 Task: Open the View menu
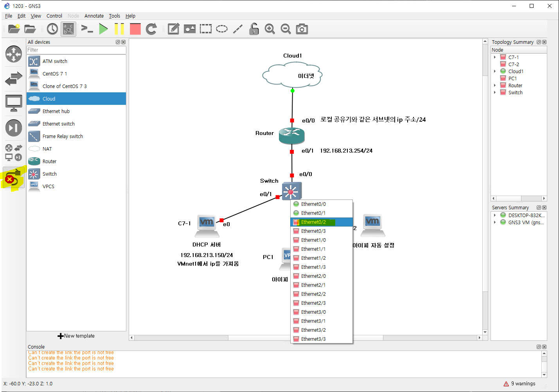tap(36, 16)
